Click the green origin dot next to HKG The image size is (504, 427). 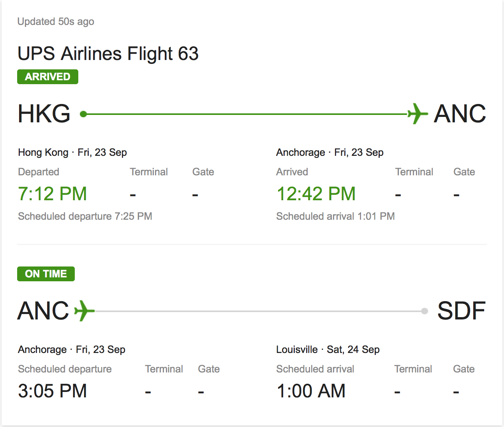pos(83,114)
